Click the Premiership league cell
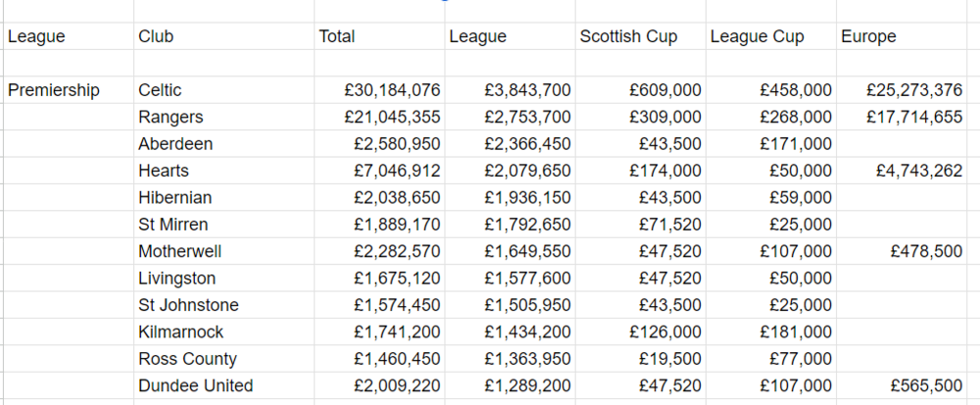Screen dimensions: 980x405 pyautogui.click(x=54, y=90)
